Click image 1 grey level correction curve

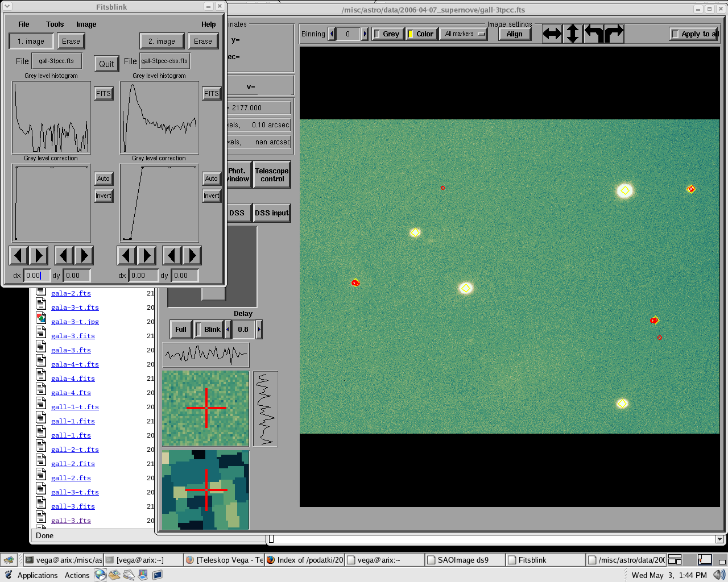[51, 203]
